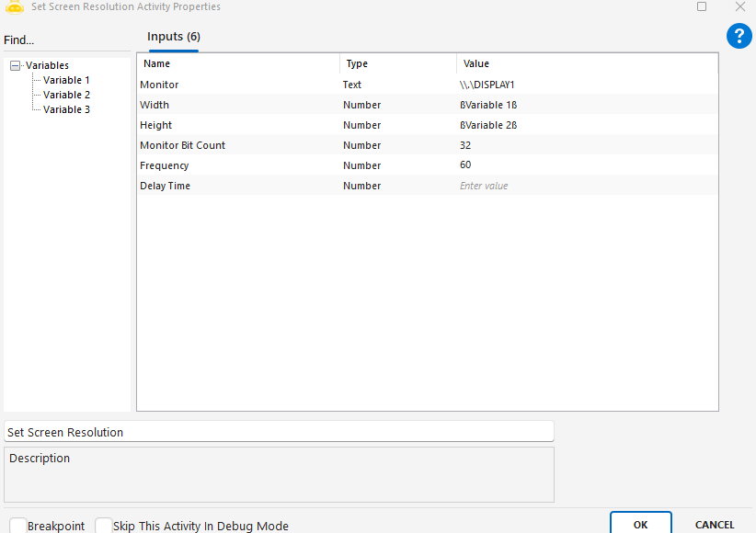756x533 pixels.
Task: Click the Find search field
Action: click(64, 40)
